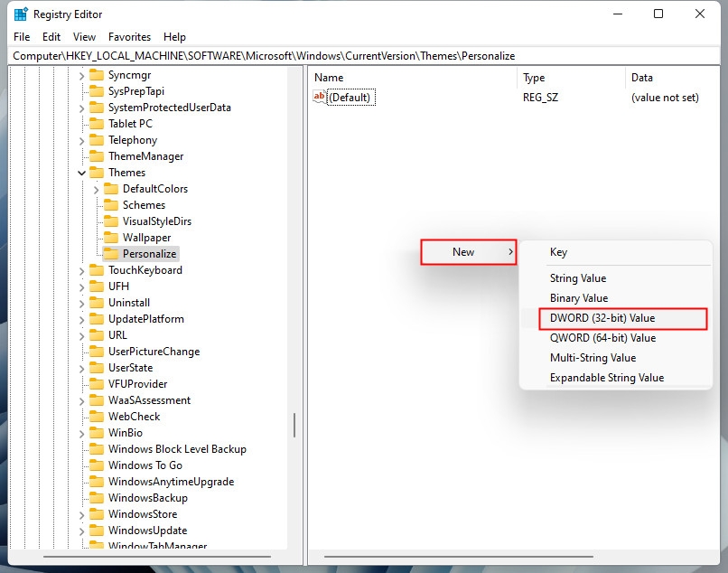This screenshot has height=573, width=728.
Task: Click the tree pane vertical scrollbar thumb
Action: pos(294,425)
